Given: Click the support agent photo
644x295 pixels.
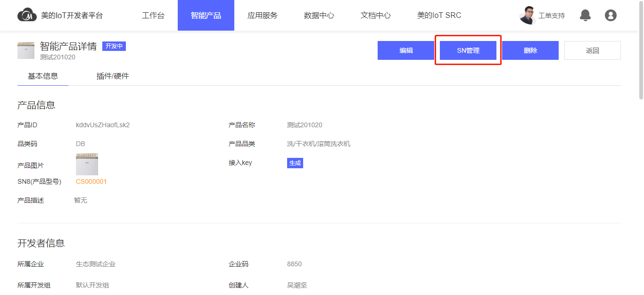Looking at the screenshot, I should pos(528,15).
